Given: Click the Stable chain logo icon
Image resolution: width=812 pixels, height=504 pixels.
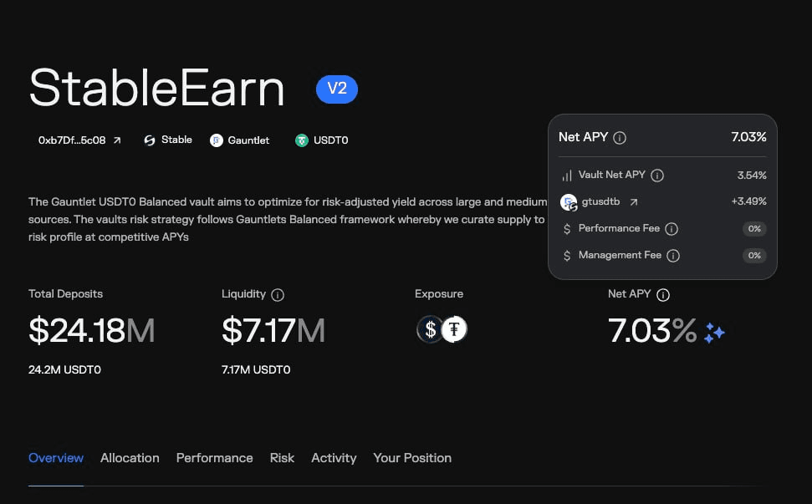Looking at the screenshot, I should click(x=150, y=140).
